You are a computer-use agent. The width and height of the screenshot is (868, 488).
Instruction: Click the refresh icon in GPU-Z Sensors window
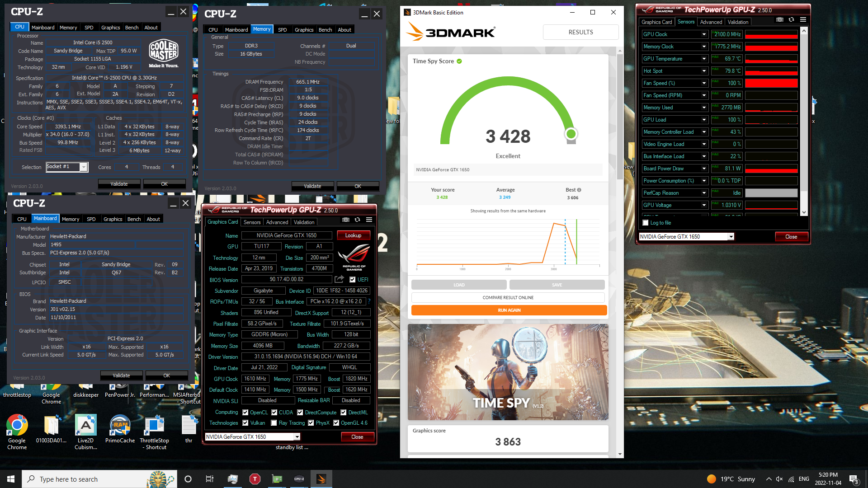coord(791,19)
